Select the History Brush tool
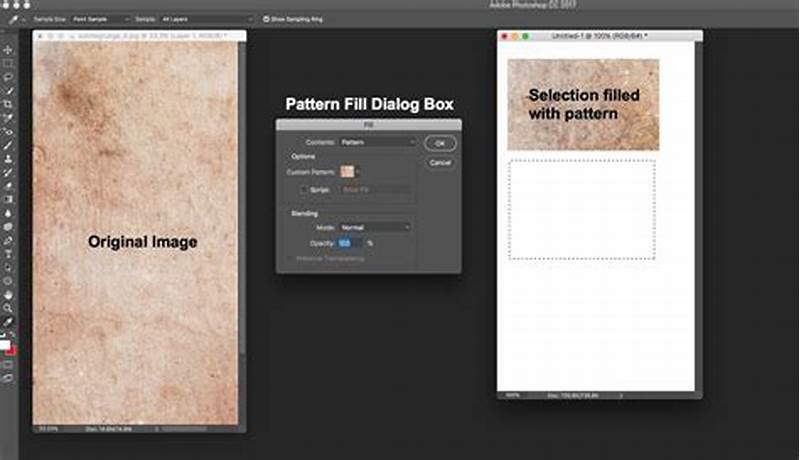Screen dimensions: 800x460 (x=8, y=172)
